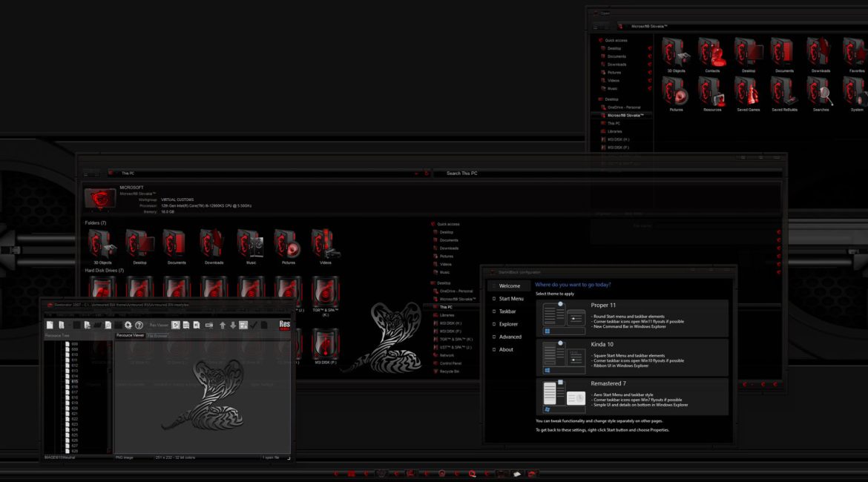Click the settings gear icon in Restorator toolbar
Image resolution: width=868 pixels, height=482 pixels.
click(128, 325)
